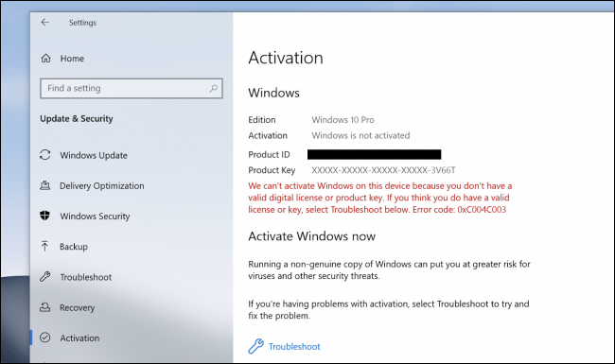This screenshot has height=364, width=615.
Task: Go back with the Settings back arrow
Action: click(x=45, y=23)
